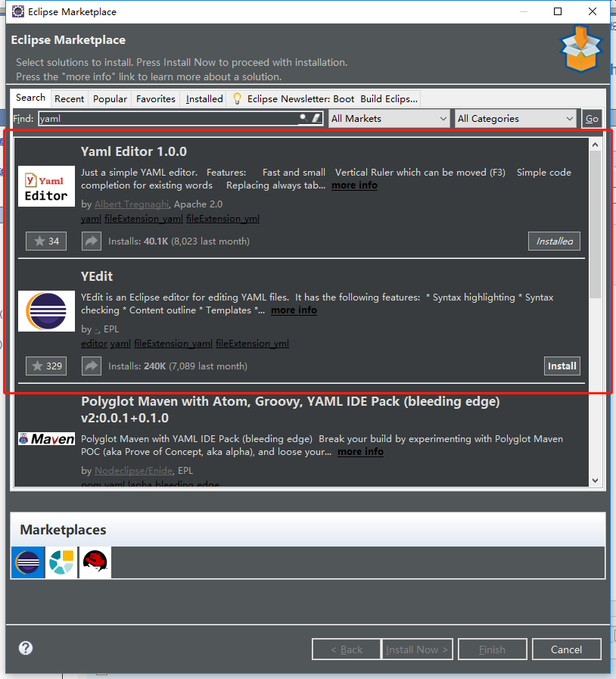Viewport: 616px width, 679px height.
Task: Click the search magnifier icon in Find box
Action: [x=304, y=117]
